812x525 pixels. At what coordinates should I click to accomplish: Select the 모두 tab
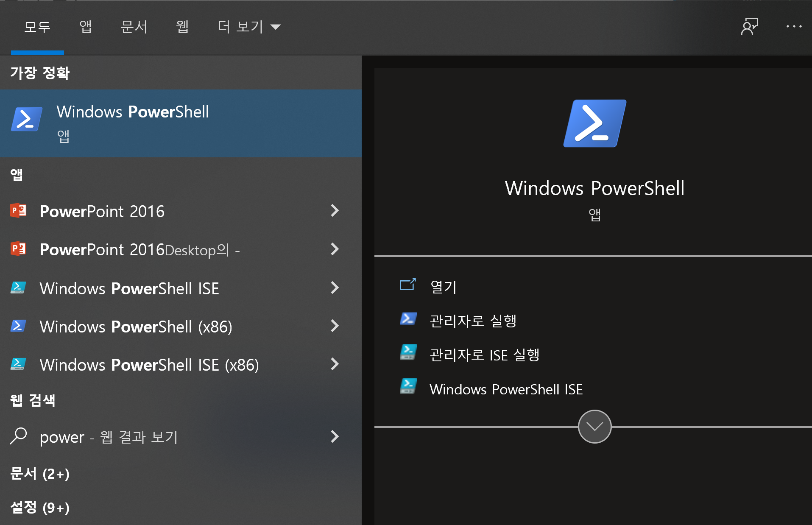(37, 27)
